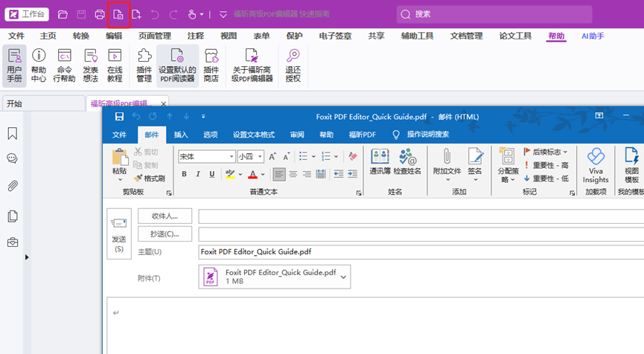The height and width of the screenshot is (354, 644).
Task: Open the User Manual (用户手册) icon
Action: pos(14,65)
